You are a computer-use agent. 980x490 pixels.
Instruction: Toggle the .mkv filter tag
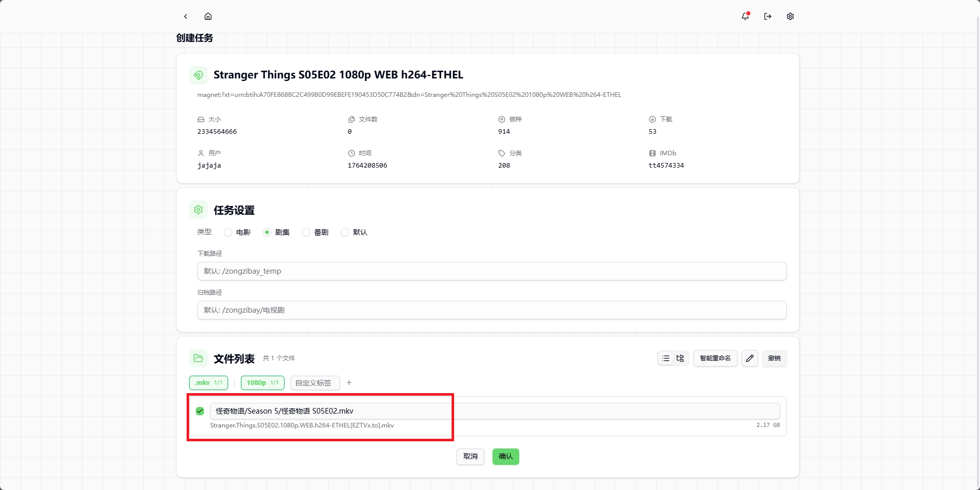pyautogui.click(x=208, y=383)
